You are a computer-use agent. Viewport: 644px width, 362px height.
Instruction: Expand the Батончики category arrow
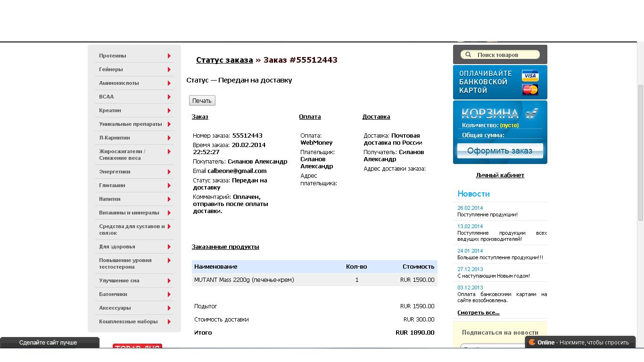point(169,295)
